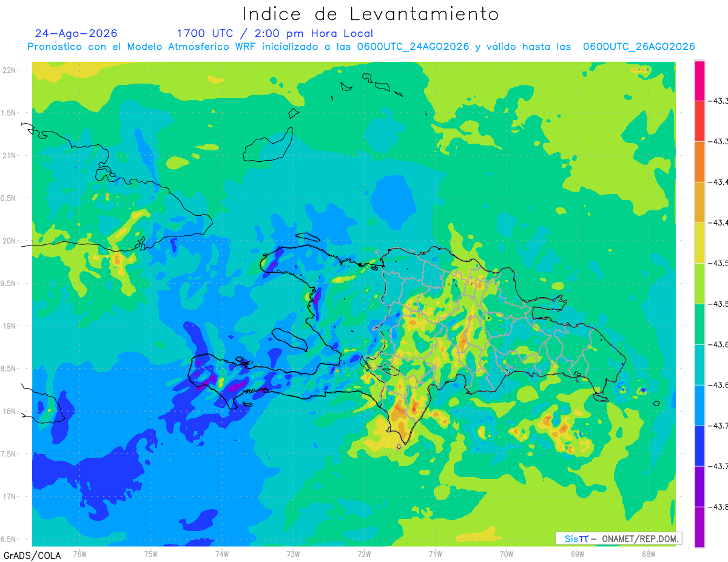
Task: Click the '1700 UTC / 2:00 pm Hora Local' time text
Action: point(275,33)
